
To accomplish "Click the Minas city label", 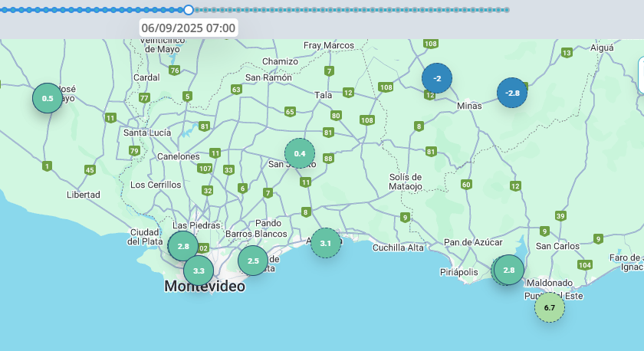I will click(468, 106).
